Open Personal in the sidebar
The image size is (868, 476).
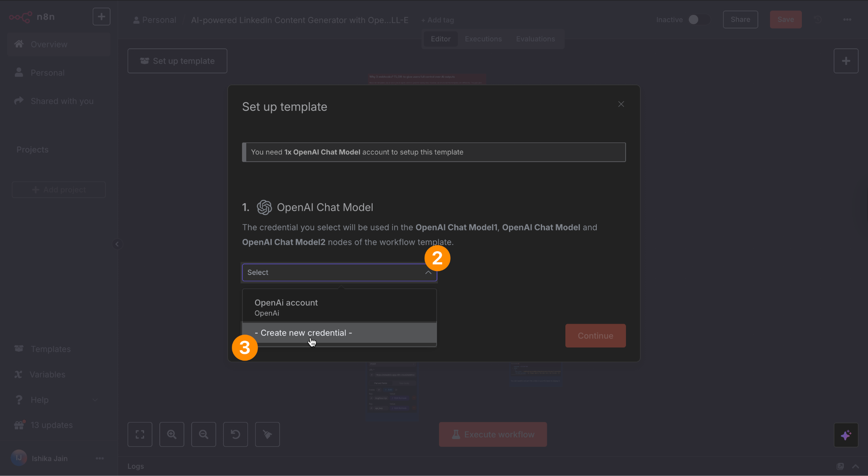59,73
